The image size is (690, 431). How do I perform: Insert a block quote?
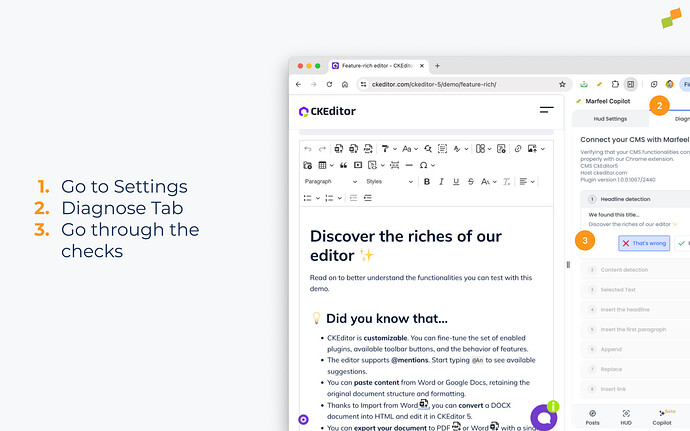click(x=343, y=165)
